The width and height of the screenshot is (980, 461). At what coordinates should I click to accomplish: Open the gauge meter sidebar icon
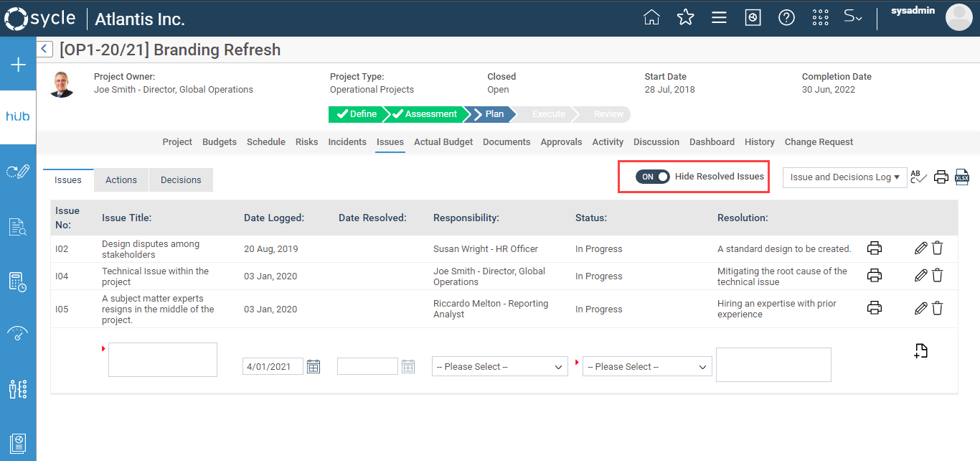point(18,333)
